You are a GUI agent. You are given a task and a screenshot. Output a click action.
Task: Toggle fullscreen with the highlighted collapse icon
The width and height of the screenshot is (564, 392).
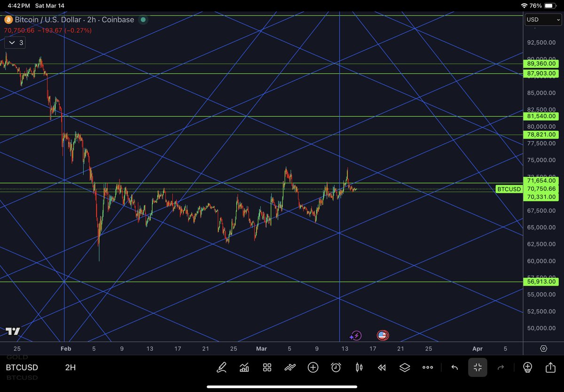point(478,368)
